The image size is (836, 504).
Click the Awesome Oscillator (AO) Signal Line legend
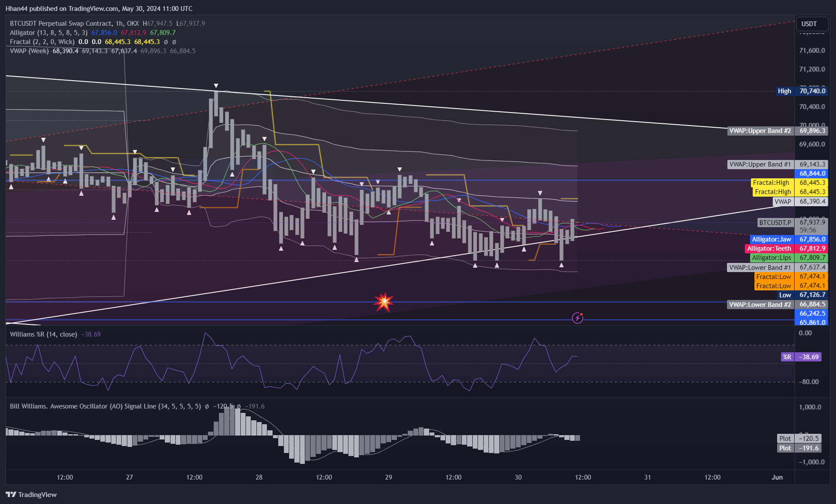(106, 406)
